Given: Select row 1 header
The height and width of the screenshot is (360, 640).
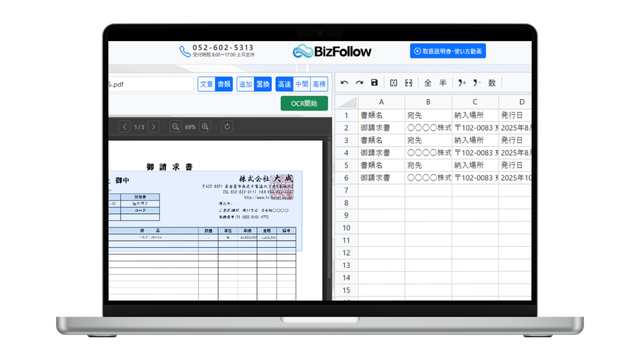Looking at the screenshot, I should pyautogui.click(x=346, y=116).
